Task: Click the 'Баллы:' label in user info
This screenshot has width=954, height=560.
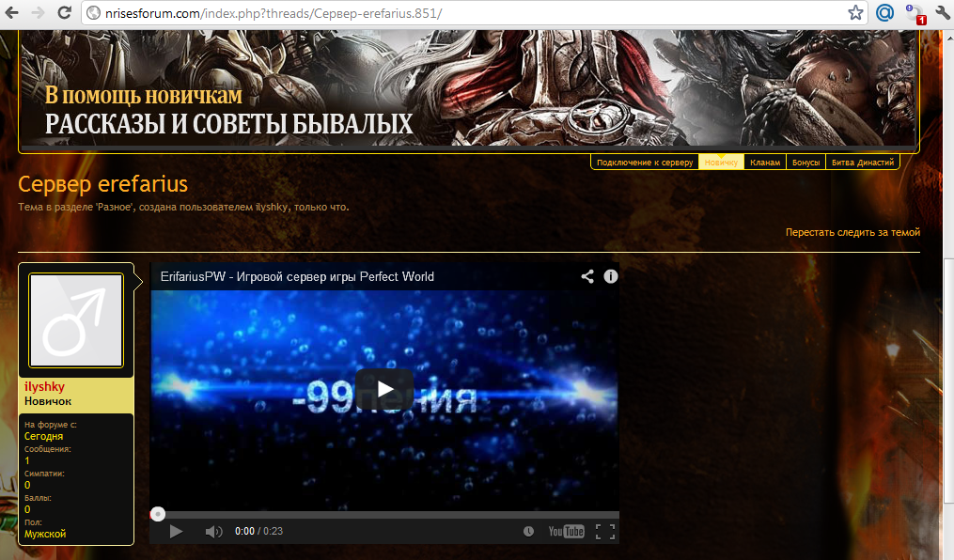Action: pos(38,498)
